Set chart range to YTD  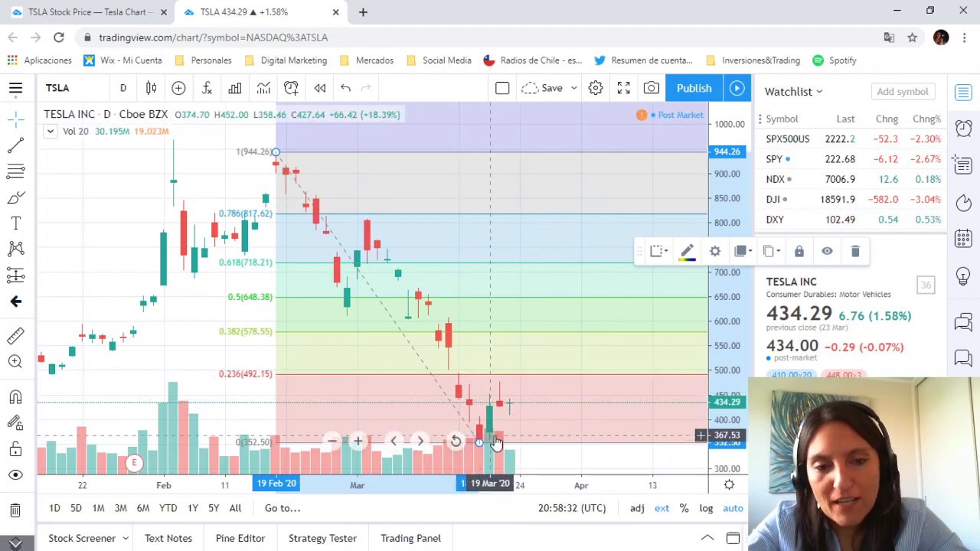point(168,508)
